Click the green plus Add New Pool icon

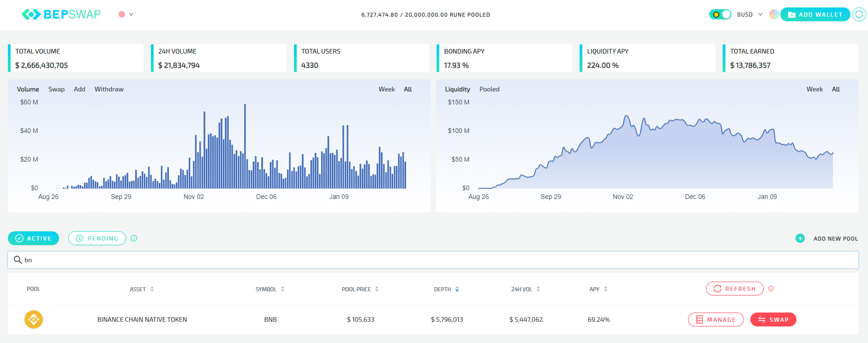800,238
